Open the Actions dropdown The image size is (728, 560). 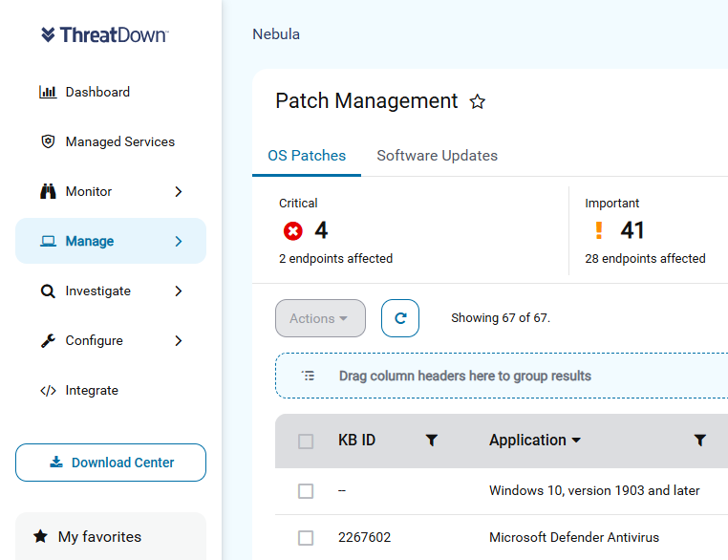320,318
